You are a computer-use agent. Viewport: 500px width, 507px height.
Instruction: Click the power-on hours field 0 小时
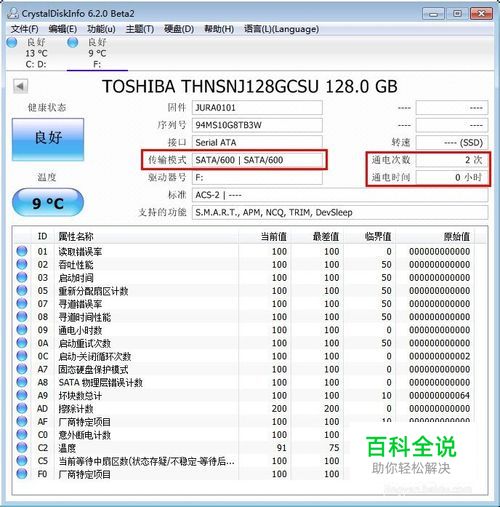(452, 177)
